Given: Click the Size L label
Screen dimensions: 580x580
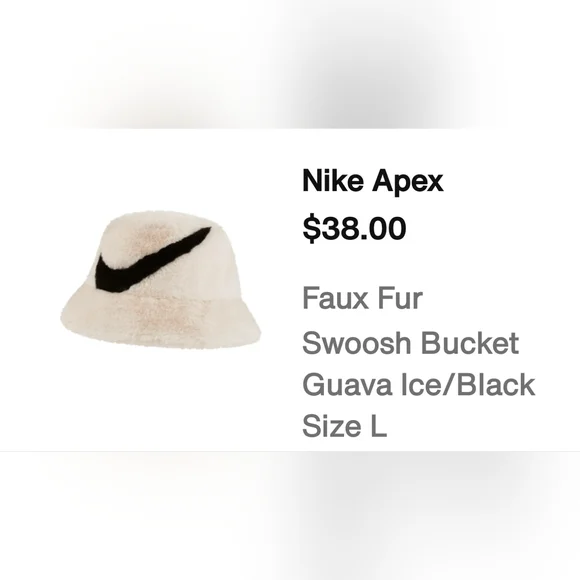Looking at the screenshot, I should tap(344, 426).
